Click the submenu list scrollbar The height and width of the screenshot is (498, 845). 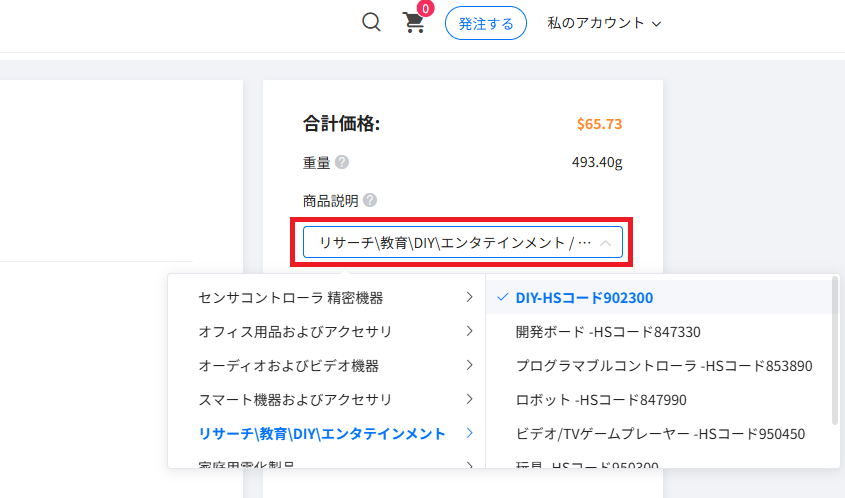pyautogui.click(x=835, y=350)
